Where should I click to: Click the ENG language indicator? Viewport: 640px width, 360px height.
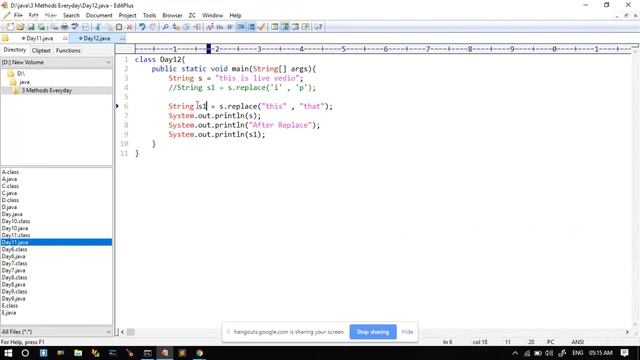pyautogui.click(x=577, y=353)
